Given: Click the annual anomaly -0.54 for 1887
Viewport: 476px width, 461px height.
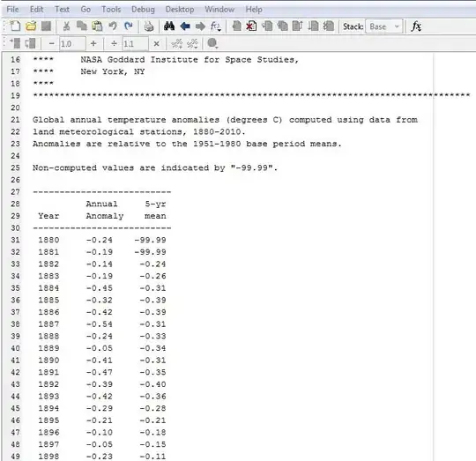Looking at the screenshot, I should (x=100, y=324).
